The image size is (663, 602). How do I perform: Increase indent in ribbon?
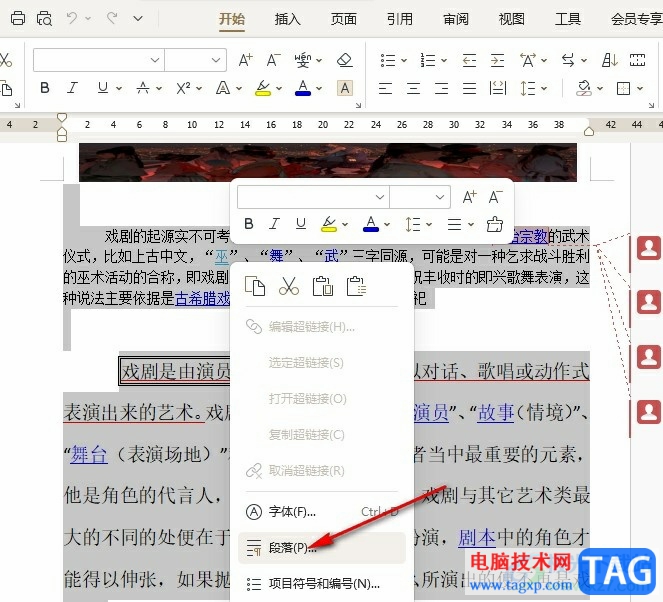(x=497, y=60)
